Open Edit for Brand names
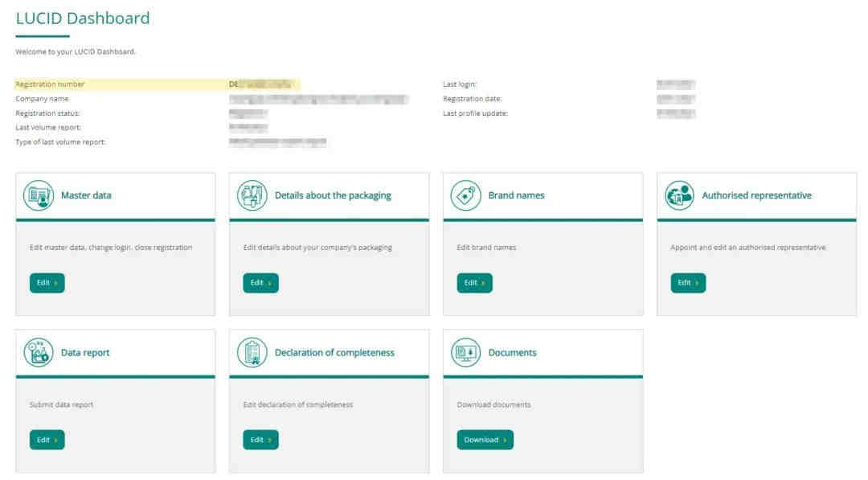Image resolution: width=868 pixels, height=480 pixels. 474,283
